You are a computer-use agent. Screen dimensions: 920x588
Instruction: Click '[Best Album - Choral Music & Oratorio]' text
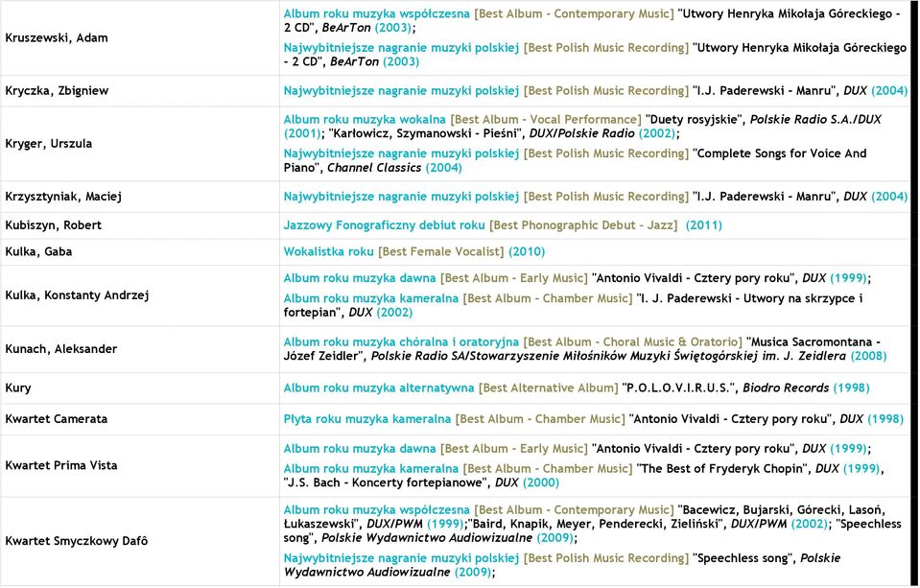(633, 342)
